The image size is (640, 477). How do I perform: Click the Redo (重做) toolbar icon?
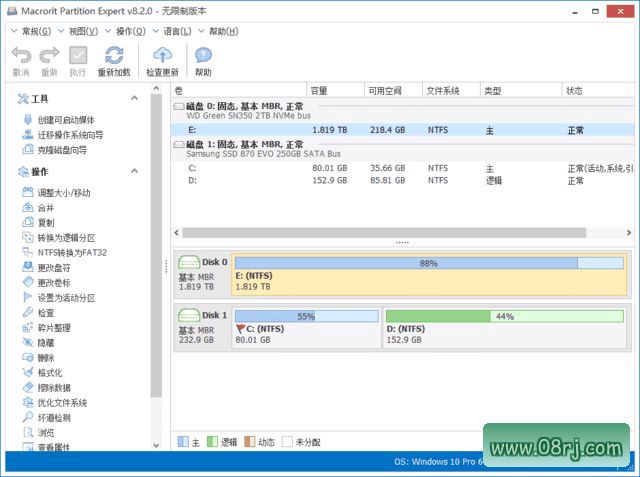pos(49,55)
